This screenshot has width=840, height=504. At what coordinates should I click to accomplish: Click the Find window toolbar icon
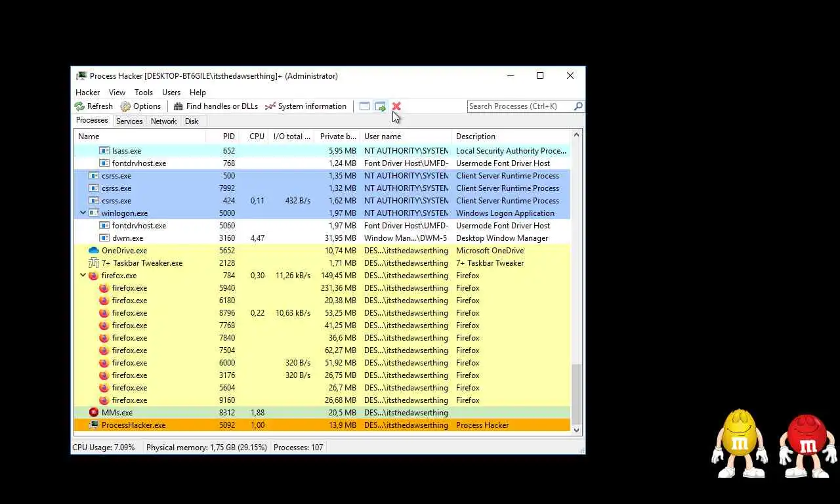(x=364, y=106)
